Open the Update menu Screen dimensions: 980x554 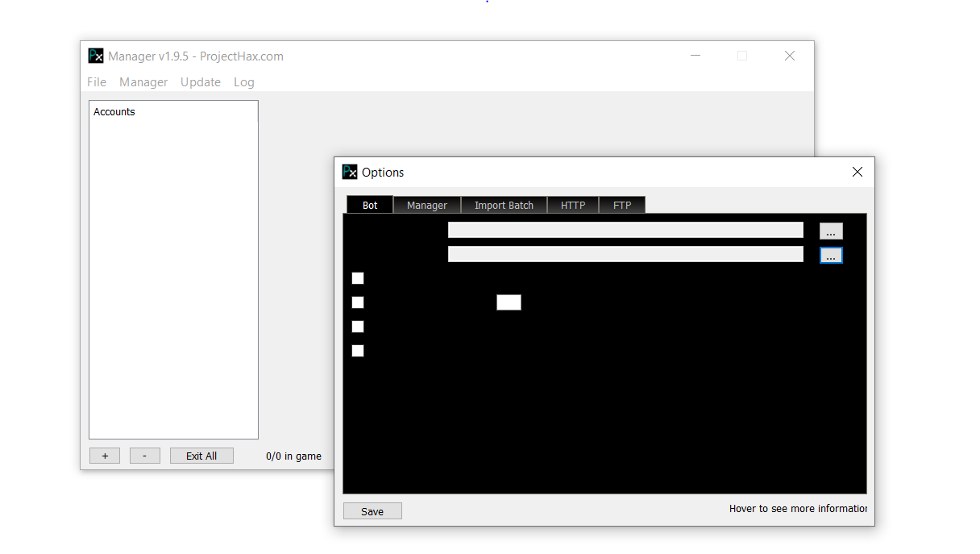pos(201,82)
